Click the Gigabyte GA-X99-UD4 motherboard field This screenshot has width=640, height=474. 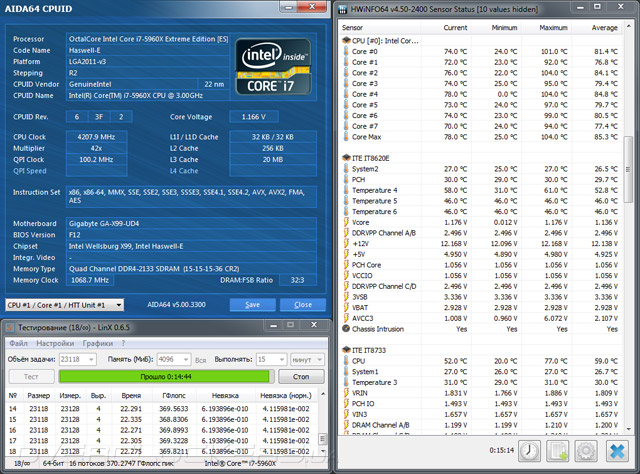191,224
